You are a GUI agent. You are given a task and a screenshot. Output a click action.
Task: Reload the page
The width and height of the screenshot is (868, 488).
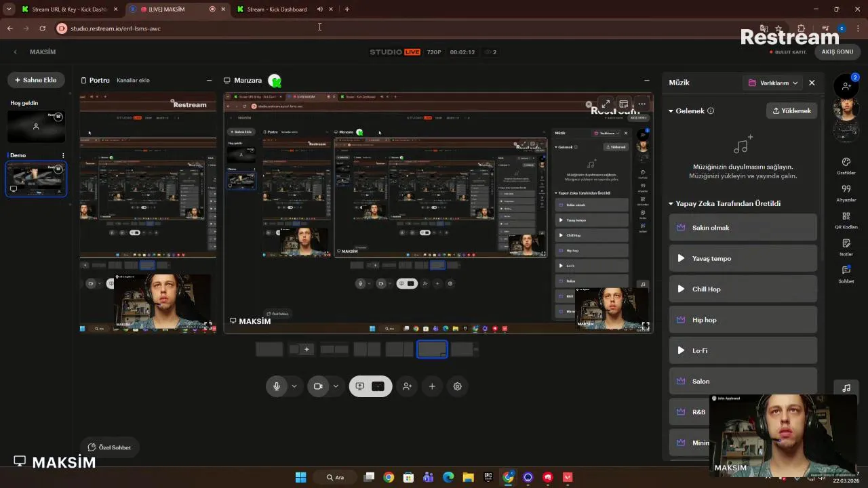[x=42, y=28]
